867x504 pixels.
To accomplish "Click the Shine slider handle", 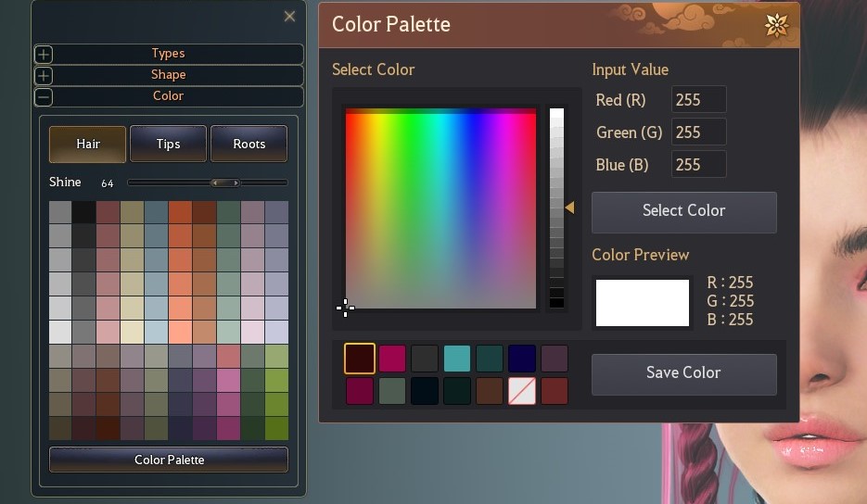I will [x=225, y=183].
